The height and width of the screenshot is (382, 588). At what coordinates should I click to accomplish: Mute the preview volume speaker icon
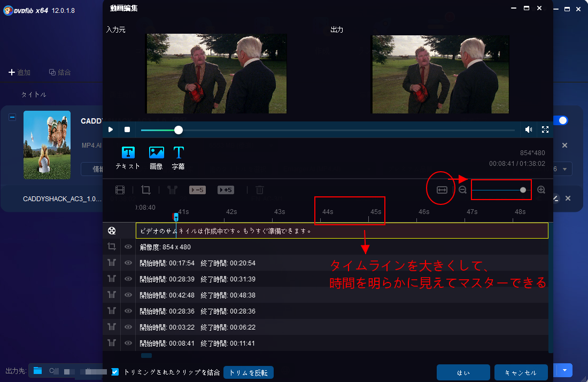point(529,129)
